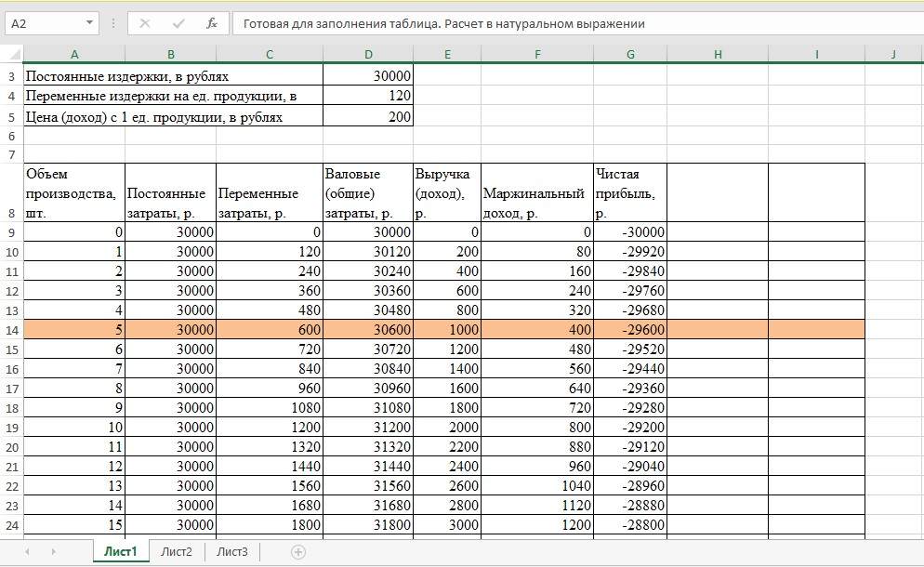Select column C header
Image resolution: width=924 pixels, height=567 pixels.
point(270,54)
